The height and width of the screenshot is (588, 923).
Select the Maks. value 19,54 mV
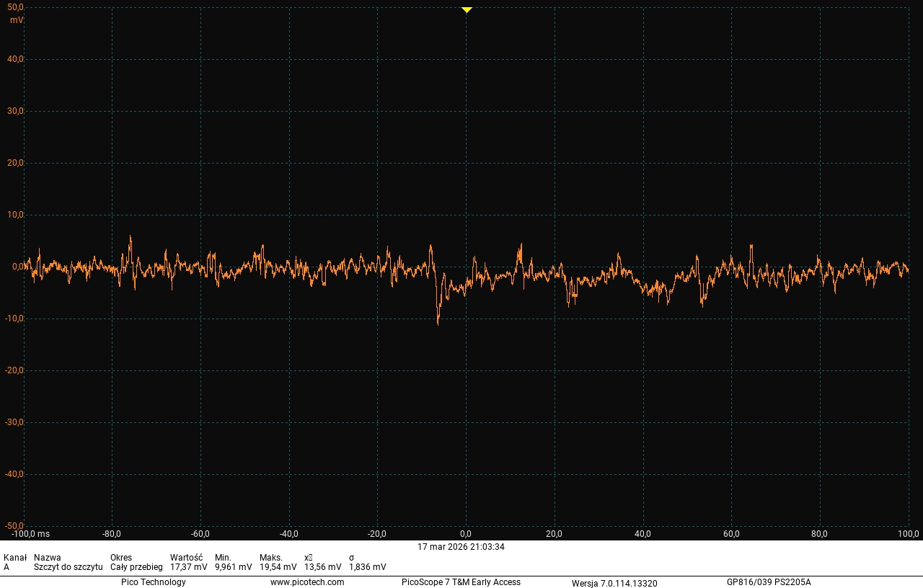tap(278, 567)
